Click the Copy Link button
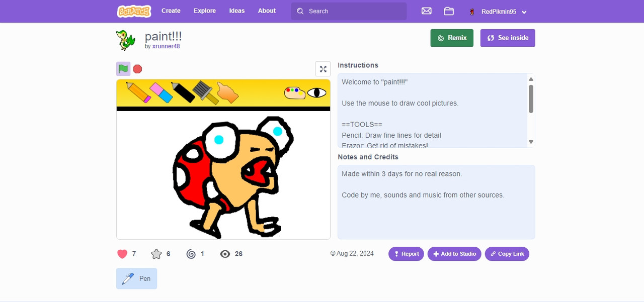 click(507, 254)
